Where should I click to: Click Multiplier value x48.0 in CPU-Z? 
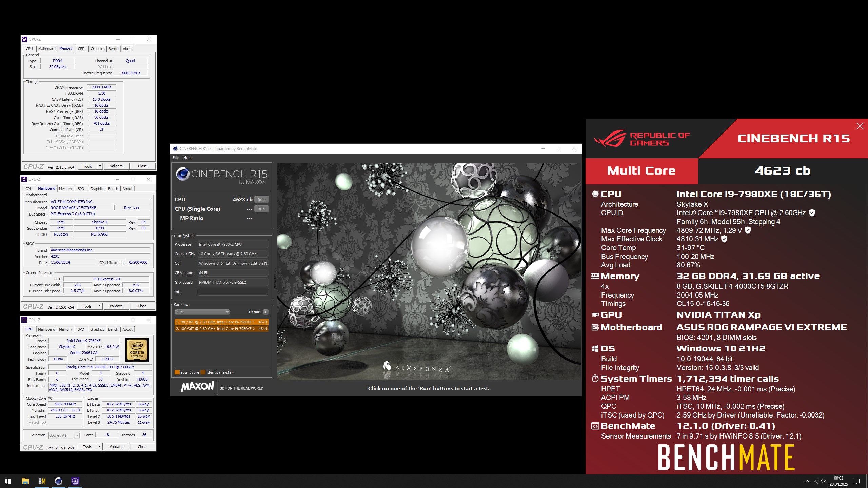[65, 410]
